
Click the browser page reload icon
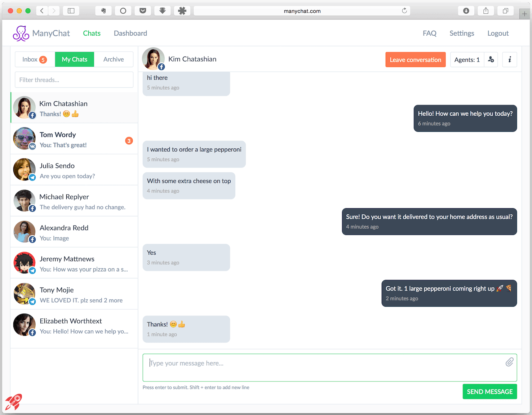tap(404, 11)
